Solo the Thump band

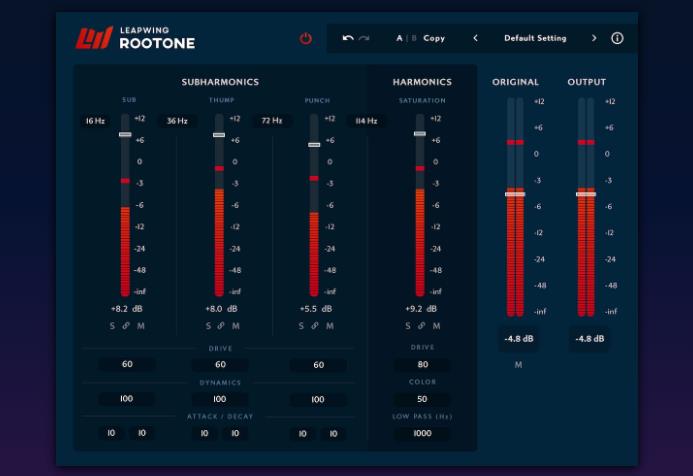point(208,326)
